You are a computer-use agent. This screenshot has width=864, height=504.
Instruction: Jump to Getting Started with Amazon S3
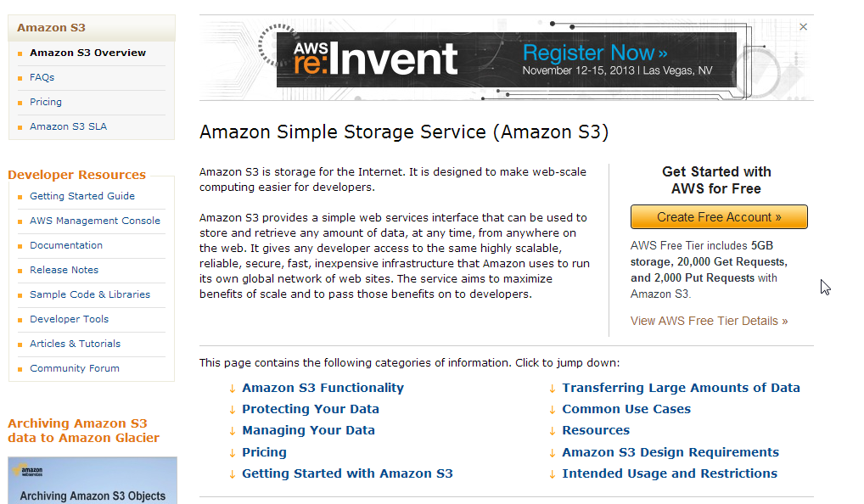[x=347, y=473]
